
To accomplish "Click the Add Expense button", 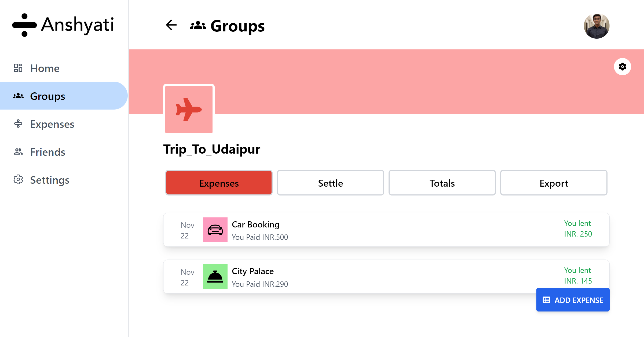I will (573, 300).
